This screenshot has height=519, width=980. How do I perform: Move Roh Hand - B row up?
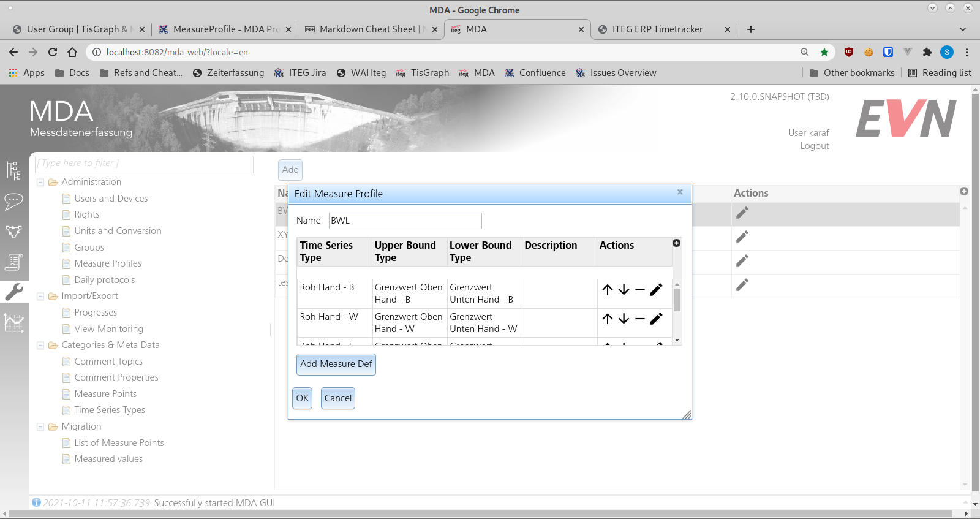608,290
